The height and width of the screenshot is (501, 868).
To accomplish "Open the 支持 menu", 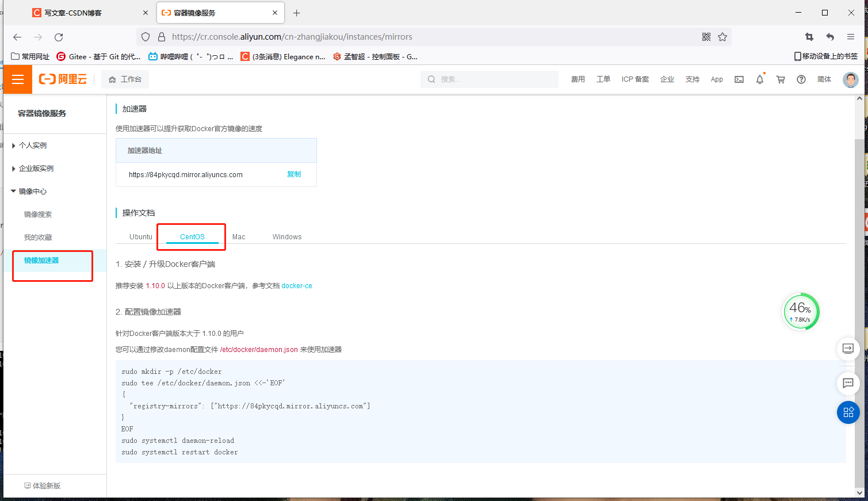I will [x=693, y=79].
